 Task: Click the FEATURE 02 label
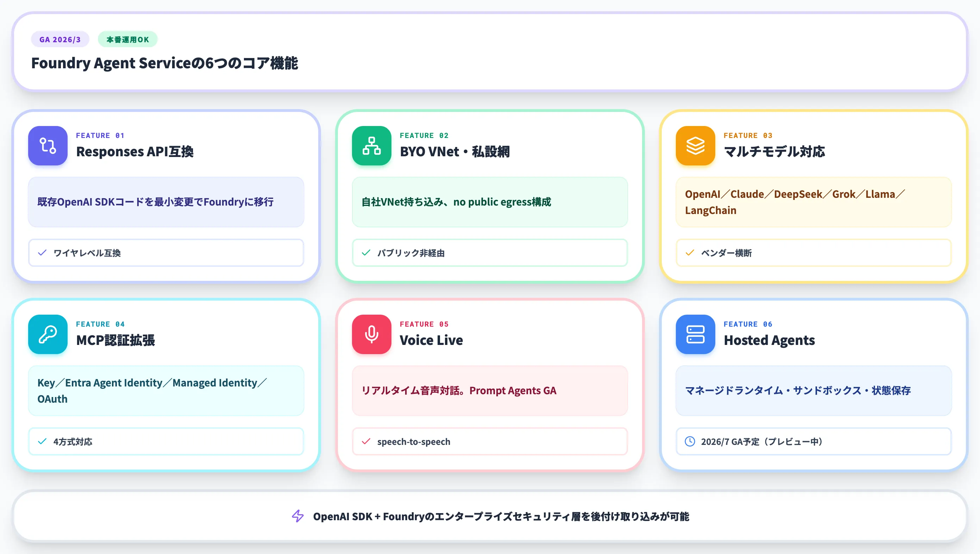(424, 136)
